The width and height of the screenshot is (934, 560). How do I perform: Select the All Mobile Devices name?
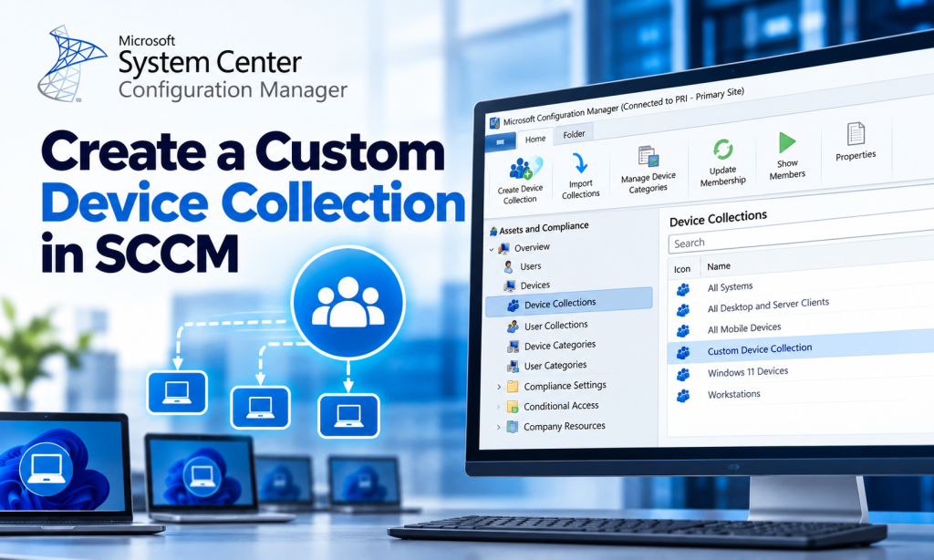(x=744, y=328)
